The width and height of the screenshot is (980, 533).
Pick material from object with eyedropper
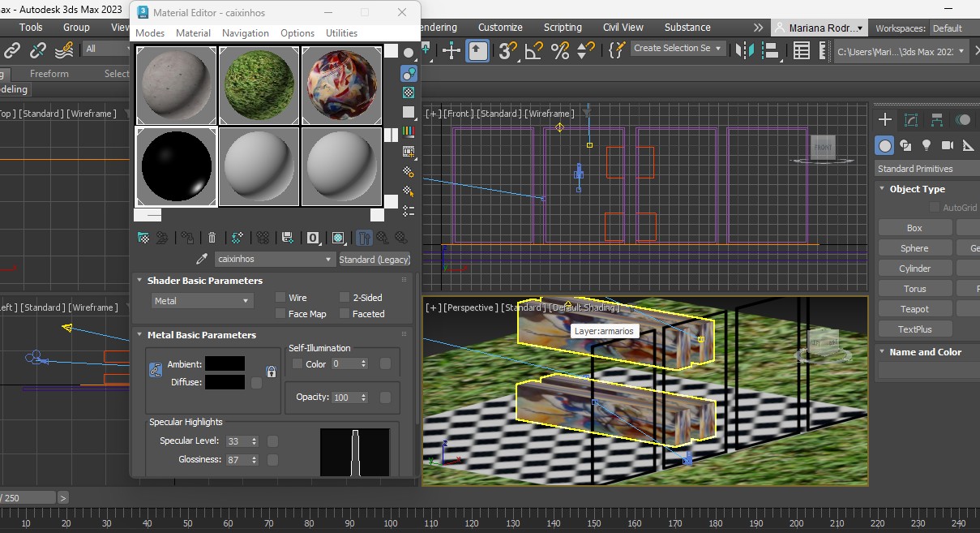click(202, 259)
